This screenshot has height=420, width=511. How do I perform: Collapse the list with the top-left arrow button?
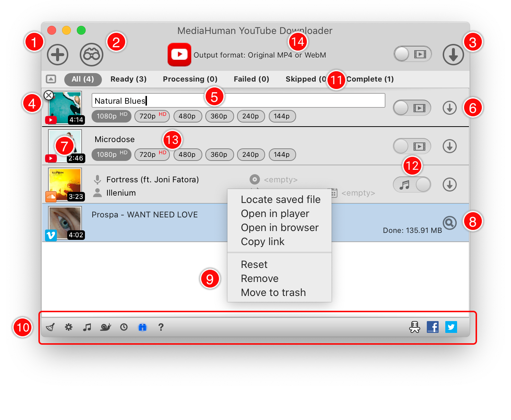[51, 79]
